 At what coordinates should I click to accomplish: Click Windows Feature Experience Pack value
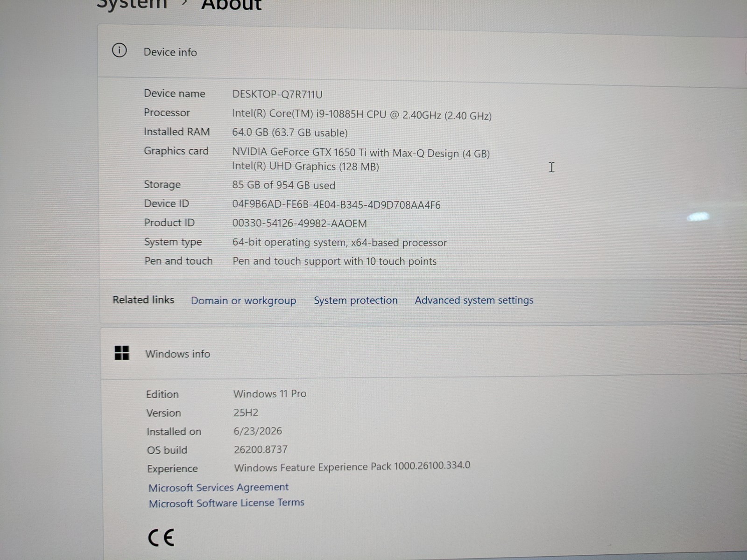click(352, 467)
